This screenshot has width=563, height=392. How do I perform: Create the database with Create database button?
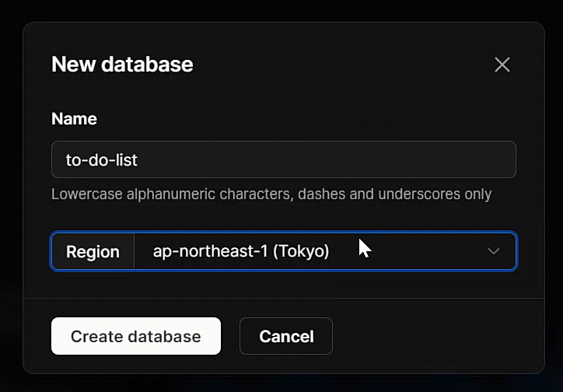tap(136, 336)
